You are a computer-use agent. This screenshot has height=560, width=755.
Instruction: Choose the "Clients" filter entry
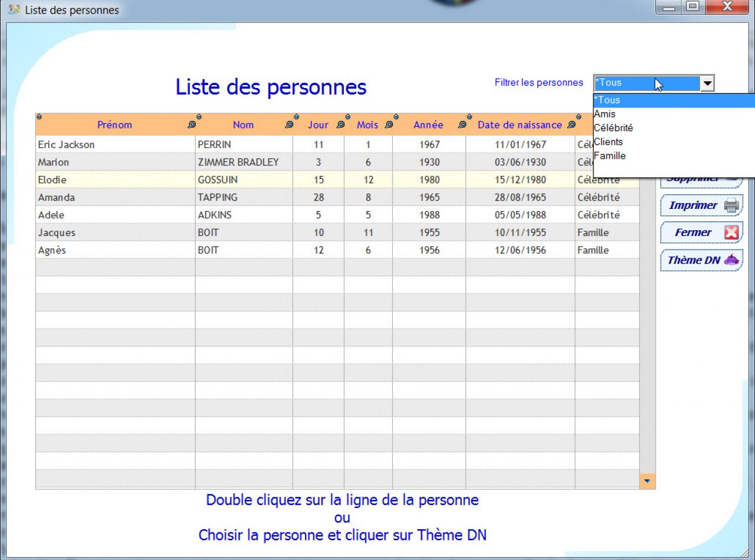(609, 142)
